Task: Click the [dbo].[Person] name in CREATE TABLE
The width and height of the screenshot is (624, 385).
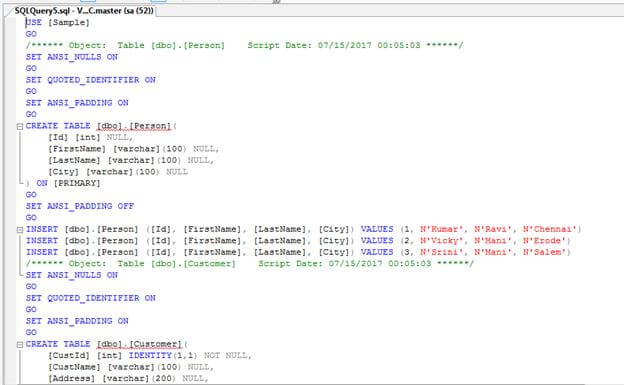Action: tap(134, 126)
